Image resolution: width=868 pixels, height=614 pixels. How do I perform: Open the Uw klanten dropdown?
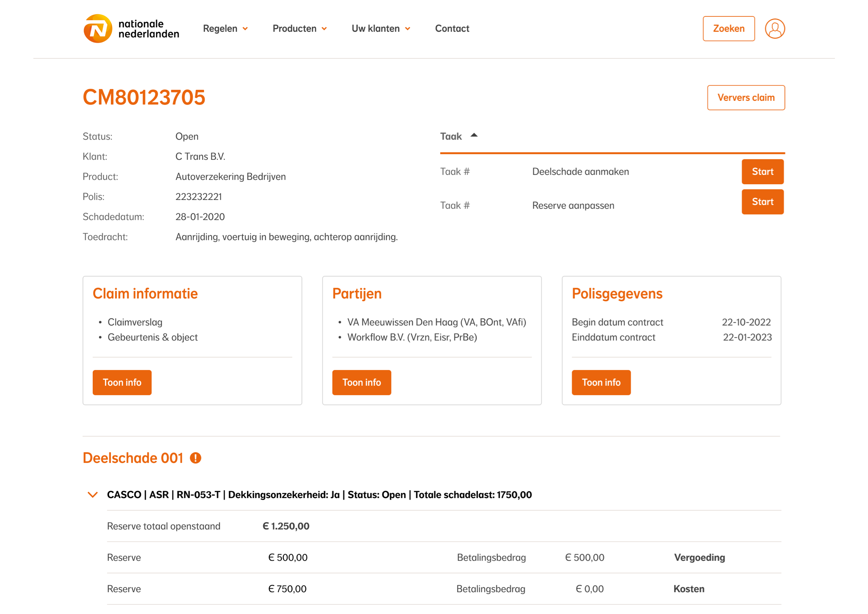click(x=380, y=29)
